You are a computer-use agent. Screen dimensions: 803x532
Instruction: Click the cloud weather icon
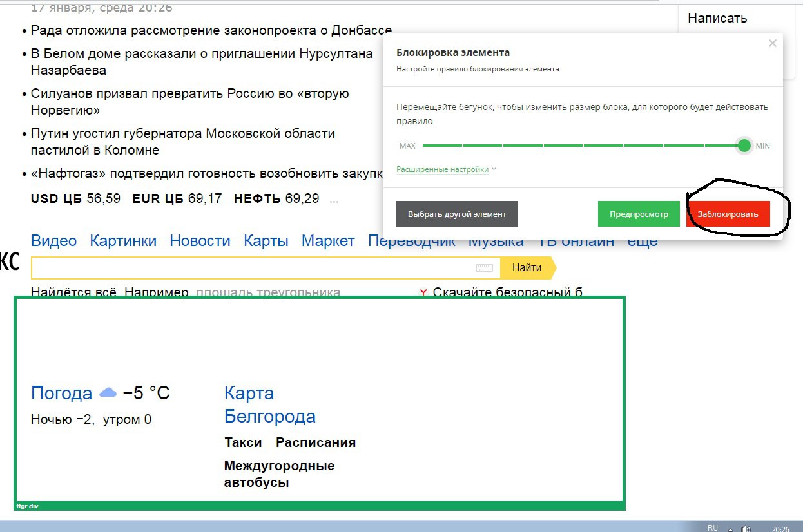pyautogui.click(x=108, y=392)
